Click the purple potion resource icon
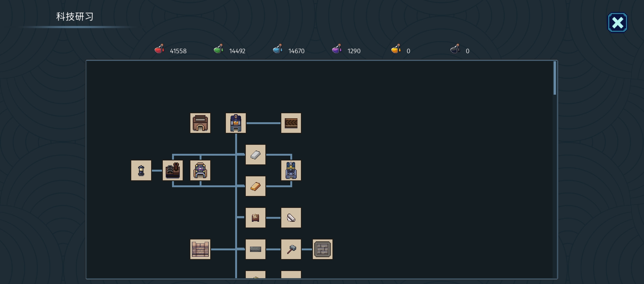The width and height of the screenshot is (644, 284). tap(337, 49)
